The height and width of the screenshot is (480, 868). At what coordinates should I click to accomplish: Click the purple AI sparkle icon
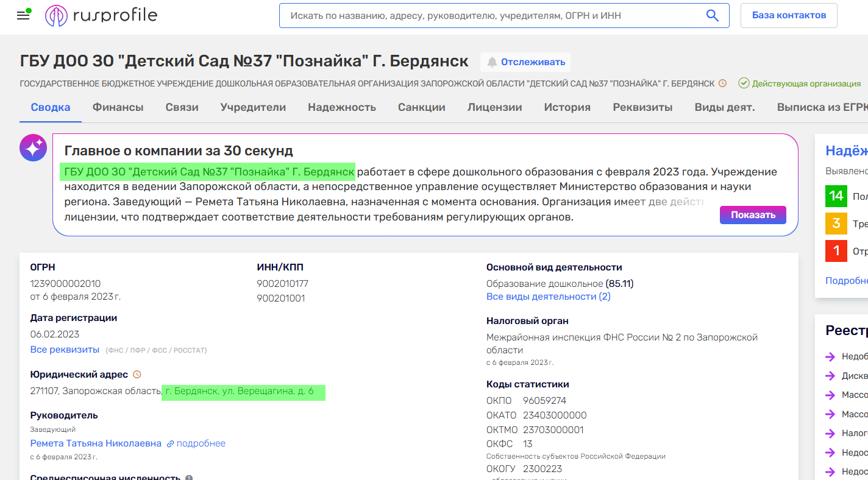click(x=34, y=147)
